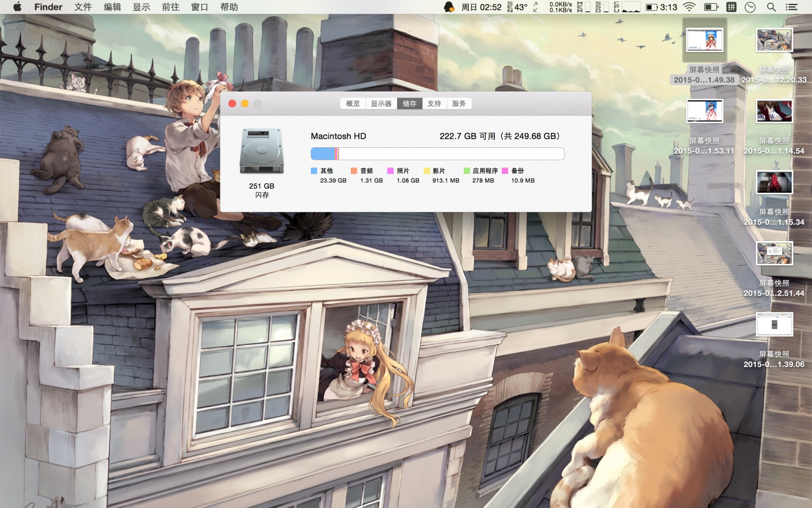The height and width of the screenshot is (508, 812).
Task: Select the 屏幕快照 2.51.44 desktop thumbnail
Action: pos(774,253)
